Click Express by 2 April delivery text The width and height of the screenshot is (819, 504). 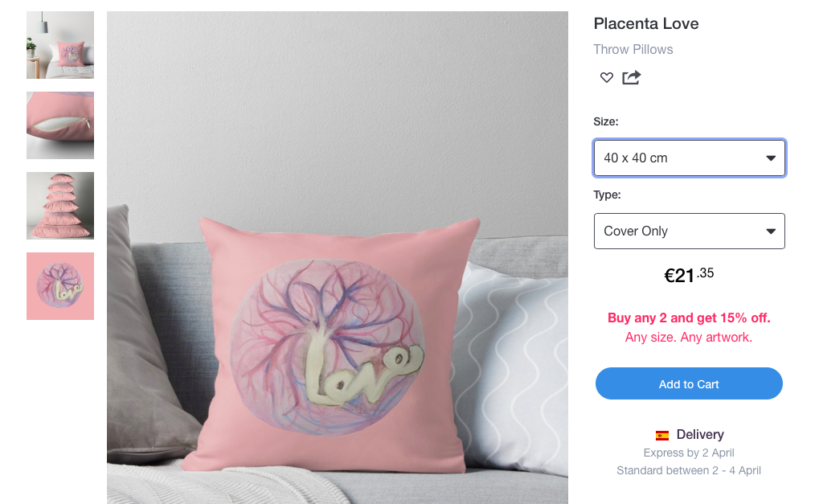tap(689, 453)
